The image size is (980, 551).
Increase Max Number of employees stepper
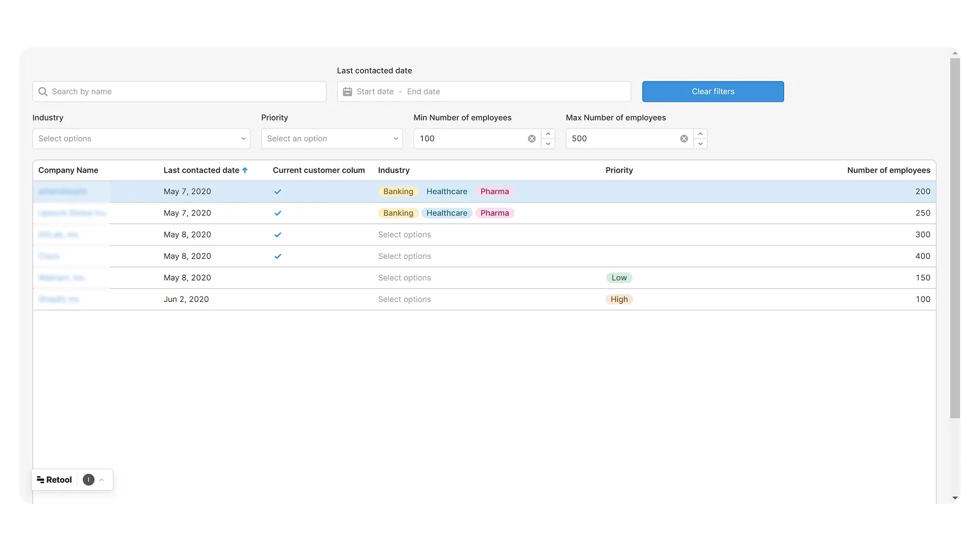701,133
